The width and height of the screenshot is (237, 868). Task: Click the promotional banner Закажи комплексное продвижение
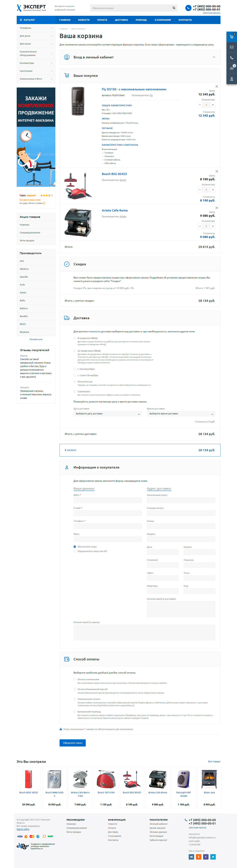36,137
